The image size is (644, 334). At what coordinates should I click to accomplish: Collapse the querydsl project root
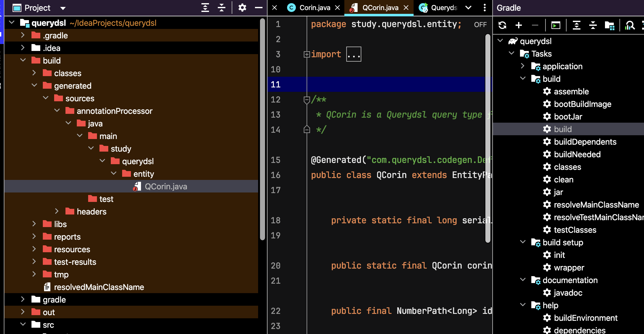(12, 23)
